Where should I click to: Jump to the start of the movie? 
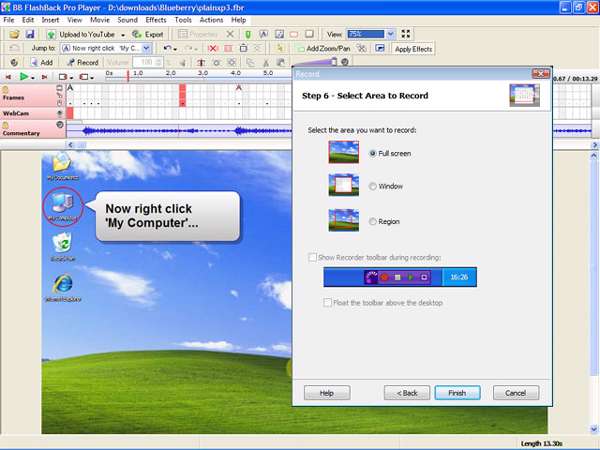[8, 77]
